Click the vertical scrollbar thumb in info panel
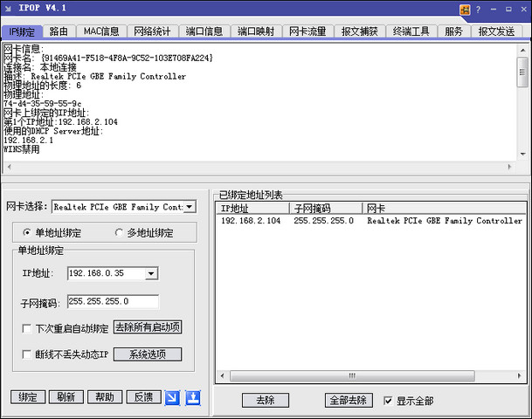This screenshot has height=419, width=532. click(x=522, y=72)
